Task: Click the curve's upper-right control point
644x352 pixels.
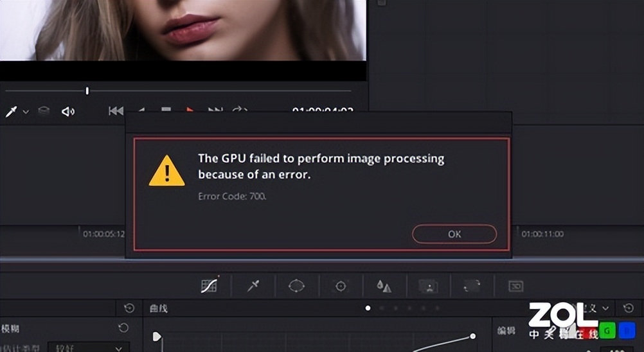Action: coord(473,336)
